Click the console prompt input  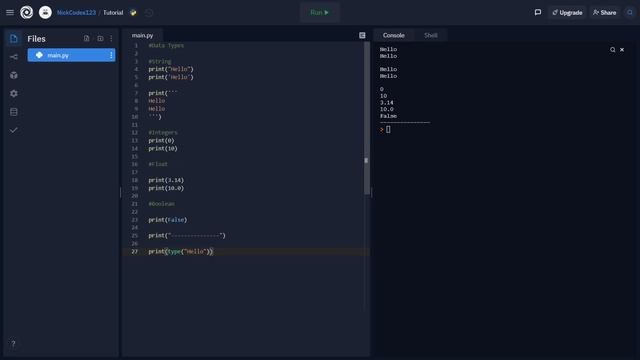pyautogui.click(x=388, y=129)
